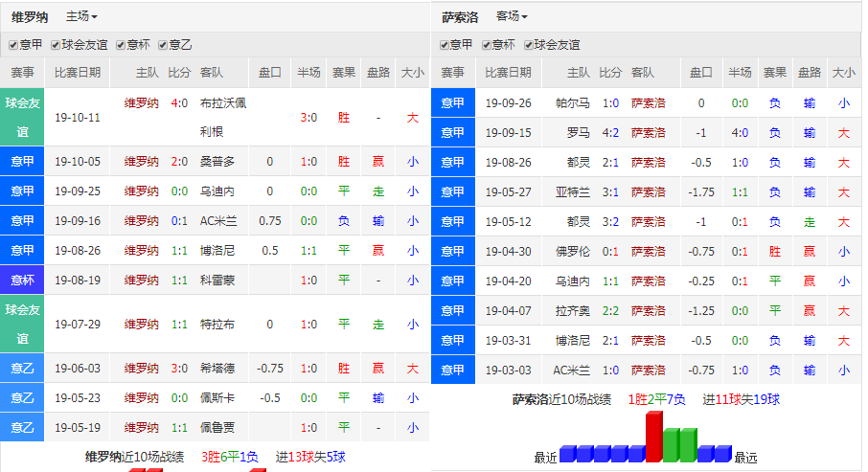Viewport: 868px width, 472px height.
Task: Click the 4:0 score in 19-10-11 row
Action: (179, 103)
